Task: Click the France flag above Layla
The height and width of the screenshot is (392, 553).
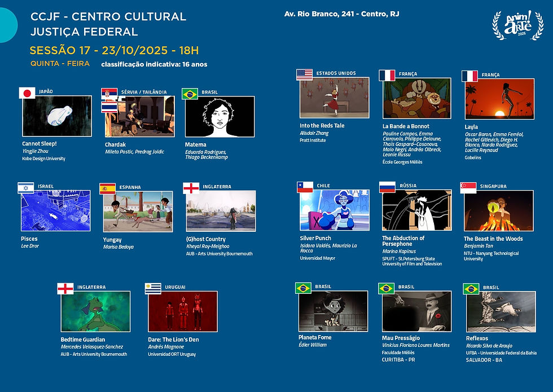Action: pyautogui.click(x=469, y=76)
